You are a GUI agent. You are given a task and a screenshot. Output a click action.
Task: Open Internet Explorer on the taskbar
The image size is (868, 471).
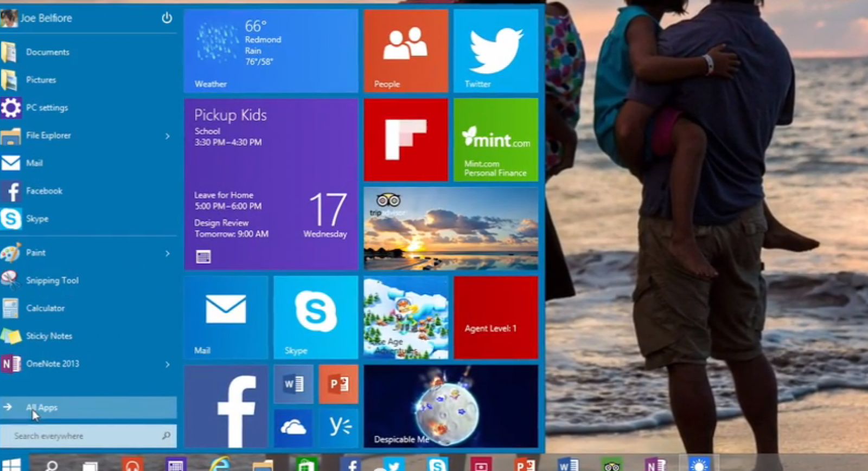(219, 464)
